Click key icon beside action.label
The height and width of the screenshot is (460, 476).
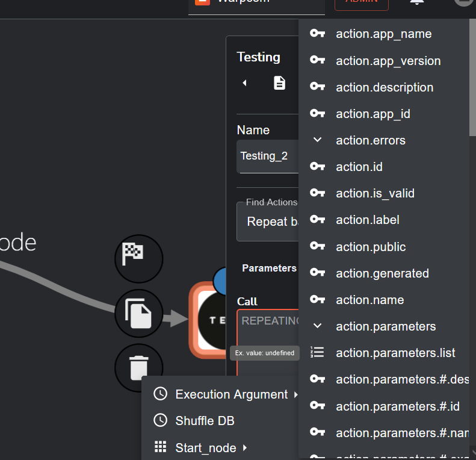[x=317, y=219]
